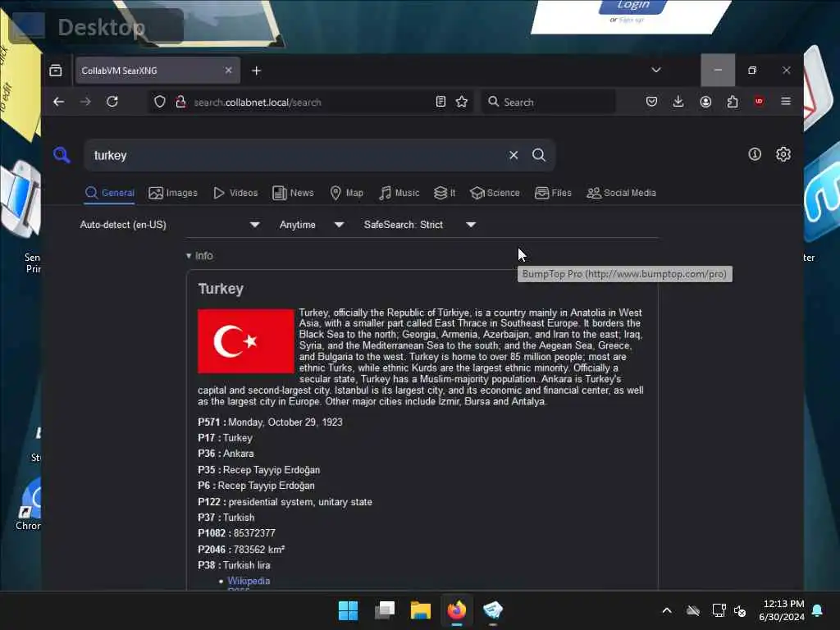Viewport: 840px width, 630px height.
Task: Open File Explorer from taskbar
Action: pyautogui.click(x=421, y=610)
